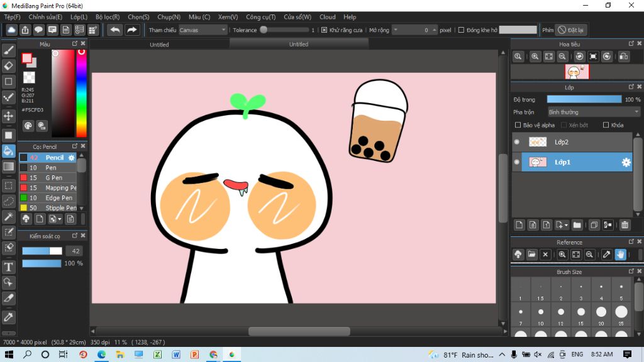Click the Đặt lại reset button
This screenshot has width=644, height=362.
coord(570,30)
